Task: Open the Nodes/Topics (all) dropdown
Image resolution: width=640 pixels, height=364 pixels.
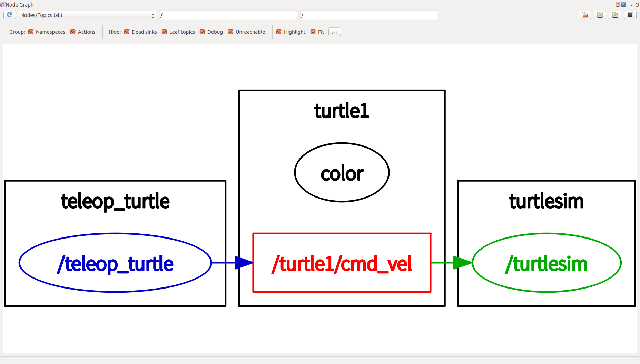Action: pyautogui.click(x=87, y=15)
